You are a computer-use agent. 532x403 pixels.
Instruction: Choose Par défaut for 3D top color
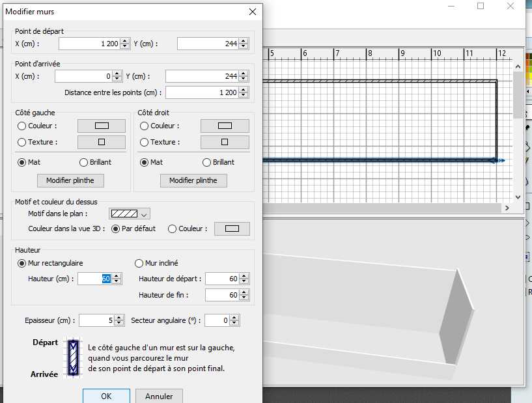pyautogui.click(x=116, y=229)
